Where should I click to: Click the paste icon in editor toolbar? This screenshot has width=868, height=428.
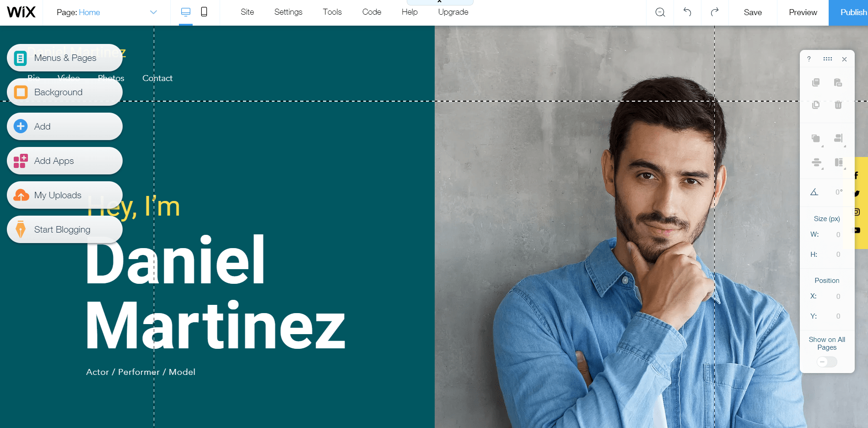(838, 82)
